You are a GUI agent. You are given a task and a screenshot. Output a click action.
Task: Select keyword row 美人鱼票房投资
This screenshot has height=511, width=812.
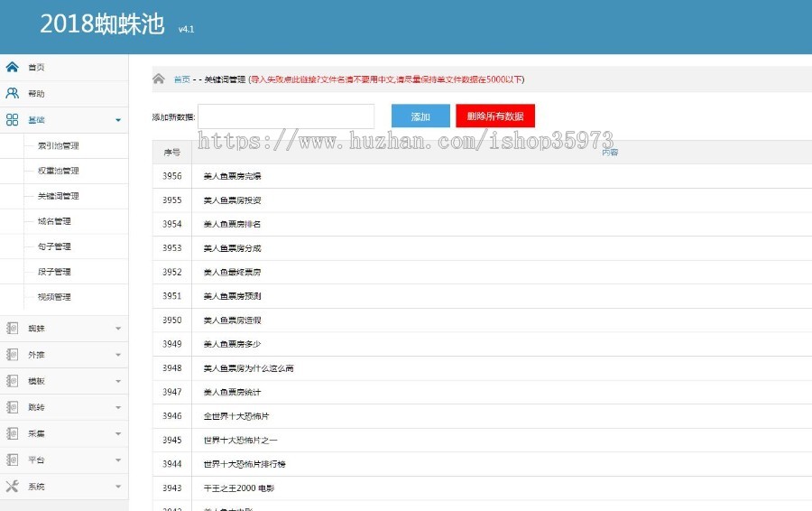(232, 200)
